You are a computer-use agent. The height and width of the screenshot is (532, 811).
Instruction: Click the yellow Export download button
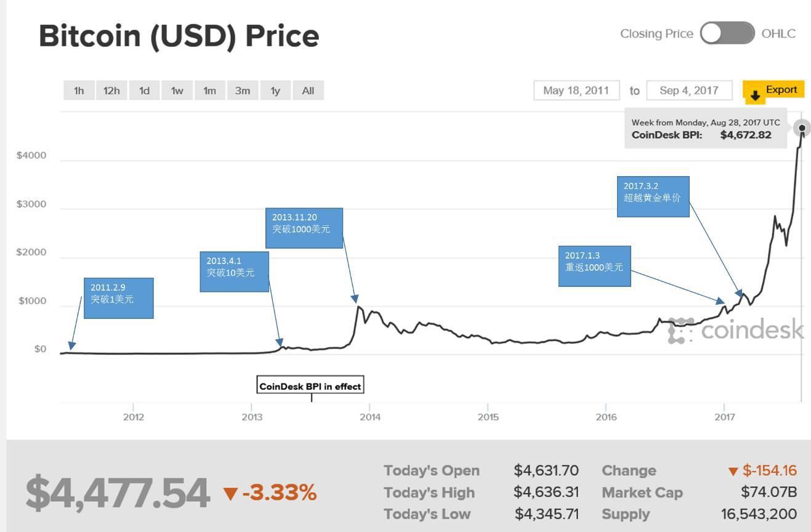[x=773, y=92]
